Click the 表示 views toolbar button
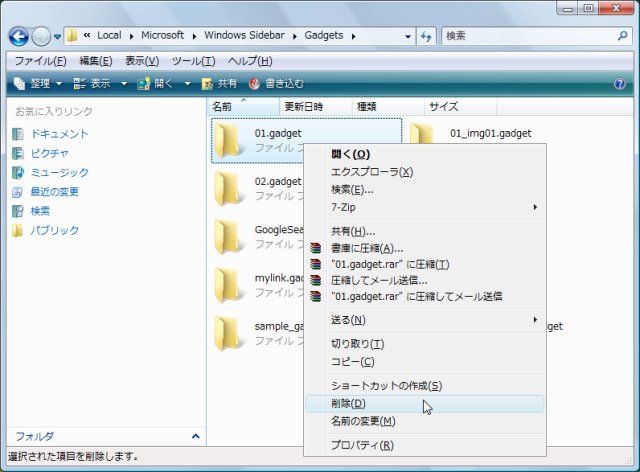The image size is (640, 472). click(x=92, y=84)
